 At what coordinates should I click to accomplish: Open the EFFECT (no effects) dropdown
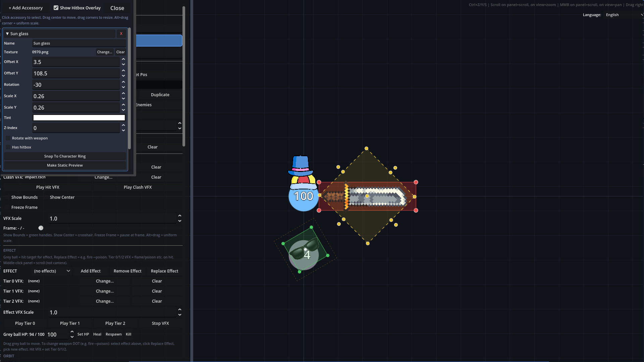tap(52, 271)
